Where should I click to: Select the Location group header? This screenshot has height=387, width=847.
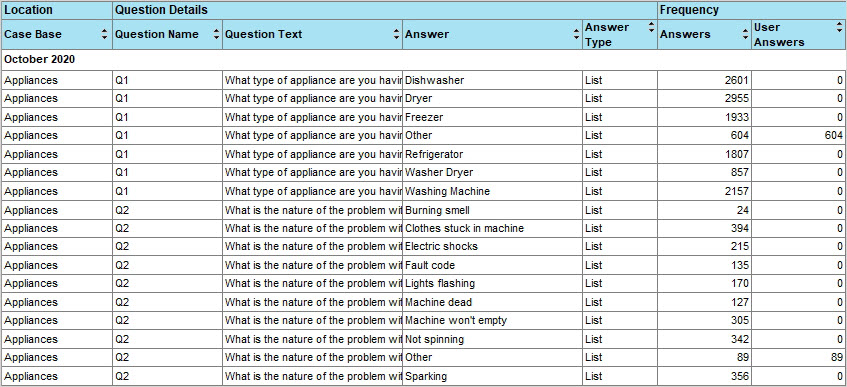tap(57, 10)
